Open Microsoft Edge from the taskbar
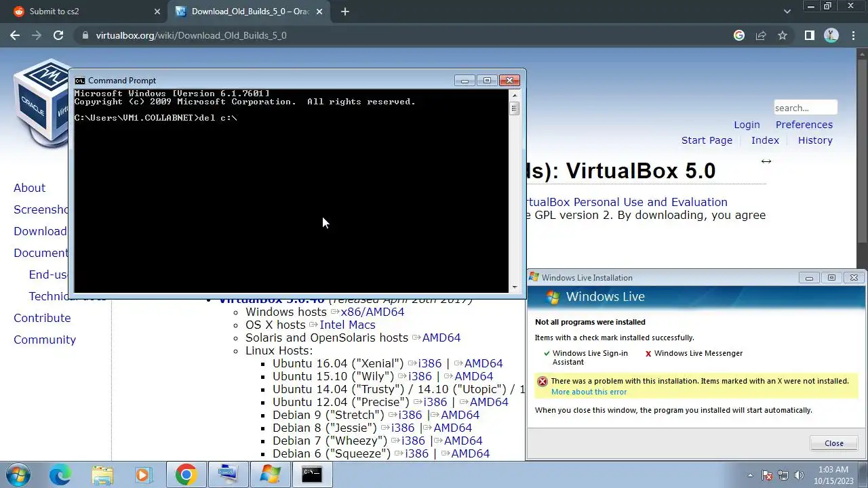Viewport: 868px width, 488px height. coord(60,474)
